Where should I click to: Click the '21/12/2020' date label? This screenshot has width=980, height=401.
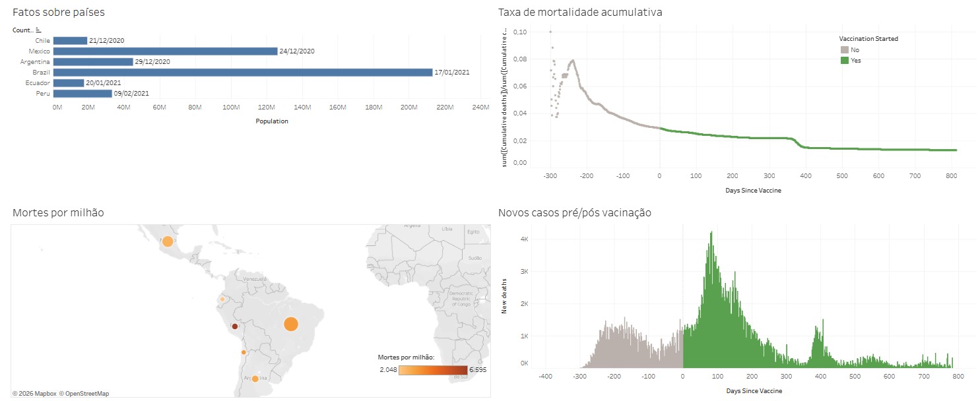click(x=107, y=41)
